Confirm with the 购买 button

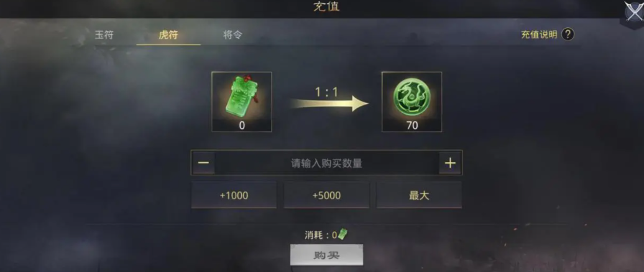pyautogui.click(x=326, y=255)
